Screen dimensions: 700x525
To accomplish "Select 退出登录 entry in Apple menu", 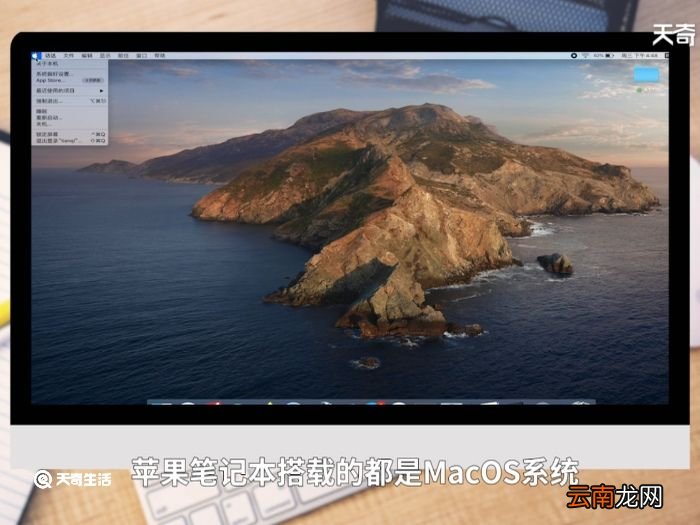I will pyautogui.click(x=70, y=141).
